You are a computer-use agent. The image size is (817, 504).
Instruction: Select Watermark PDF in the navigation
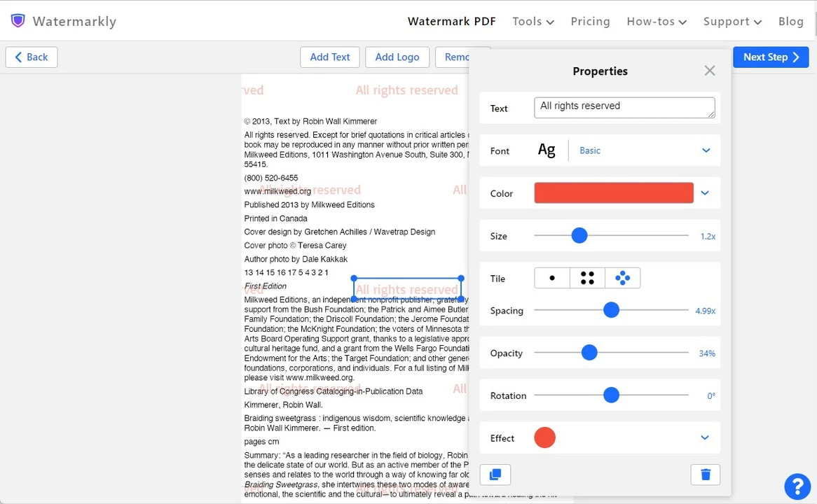click(x=452, y=21)
